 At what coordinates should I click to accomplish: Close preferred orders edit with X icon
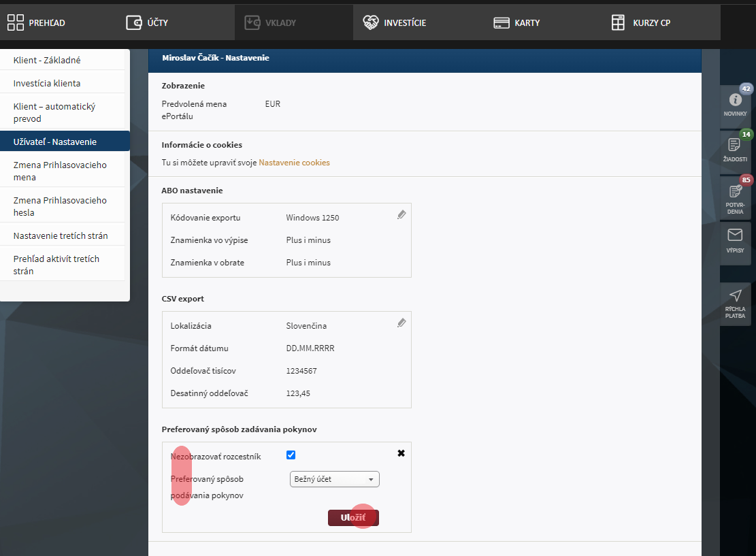(x=401, y=453)
